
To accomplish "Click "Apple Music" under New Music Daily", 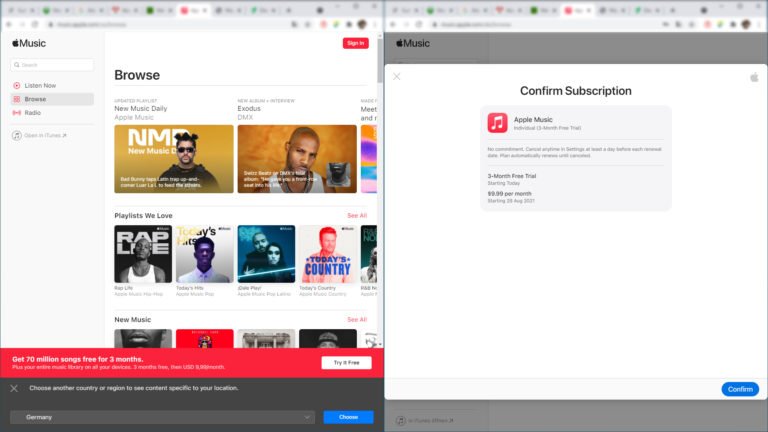I will pyautogui.click(x=134, y=118).
